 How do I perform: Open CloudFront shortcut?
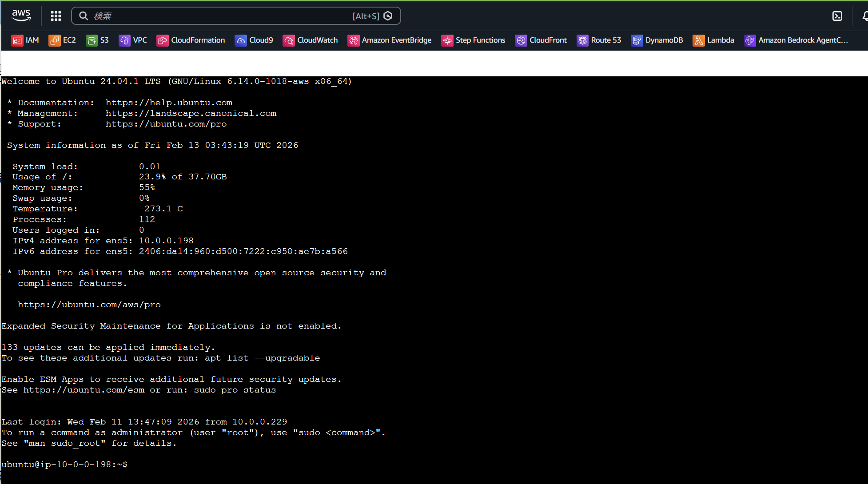(541, 40)
